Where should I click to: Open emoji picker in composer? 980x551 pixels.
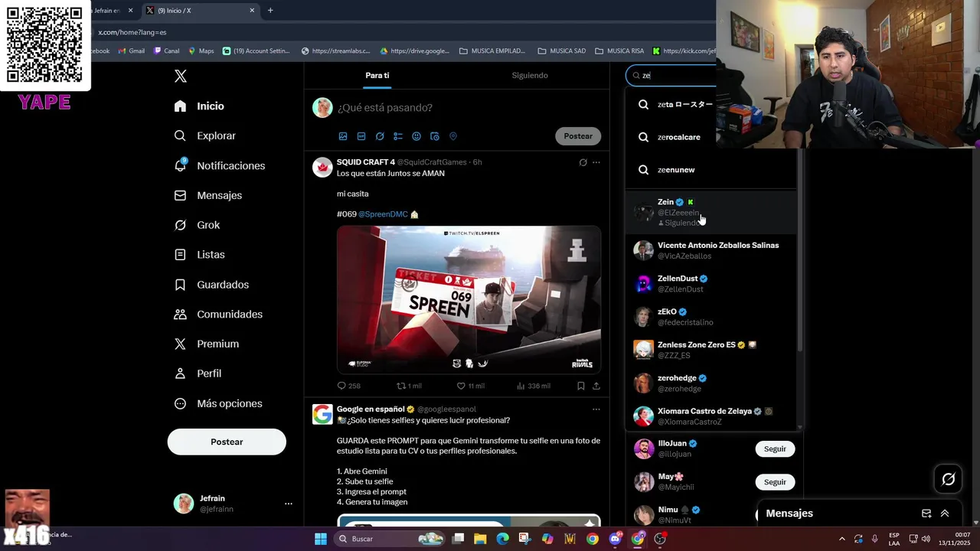click(416, 136)
